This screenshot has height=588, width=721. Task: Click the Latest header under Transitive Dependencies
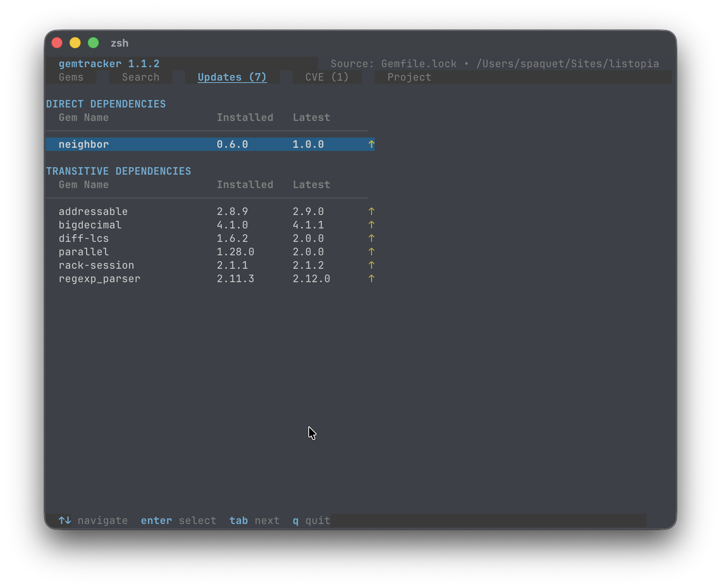tap(311, 185)
